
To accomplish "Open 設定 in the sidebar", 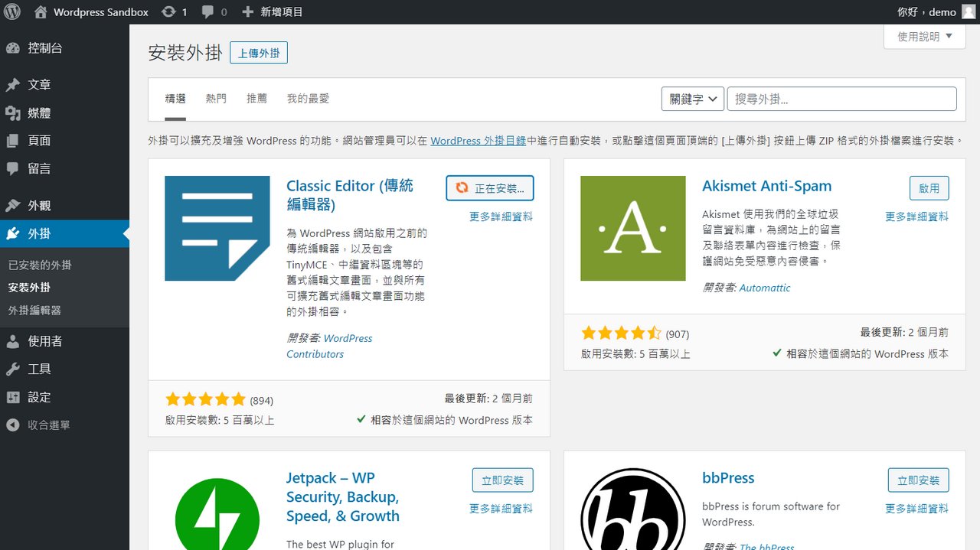I will coord(39,397).
